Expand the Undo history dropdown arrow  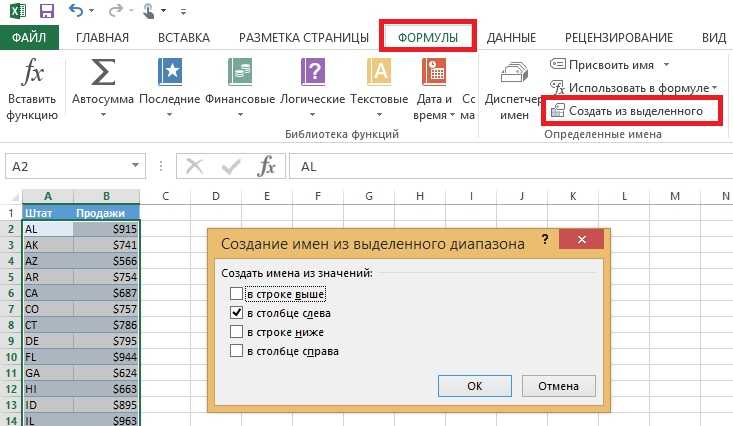[91, 11]
